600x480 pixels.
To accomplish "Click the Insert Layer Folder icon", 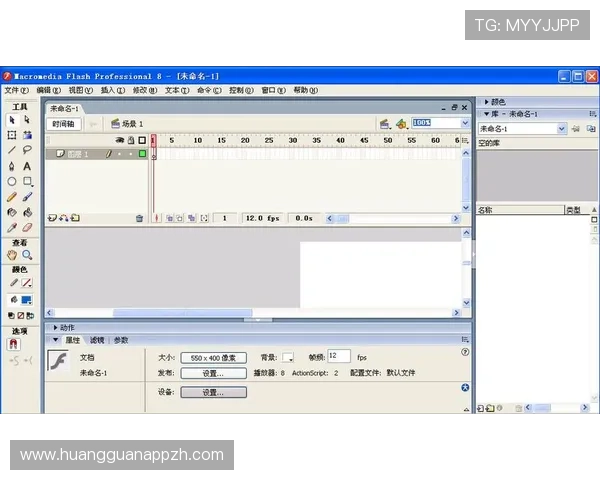I will [75, 218].
